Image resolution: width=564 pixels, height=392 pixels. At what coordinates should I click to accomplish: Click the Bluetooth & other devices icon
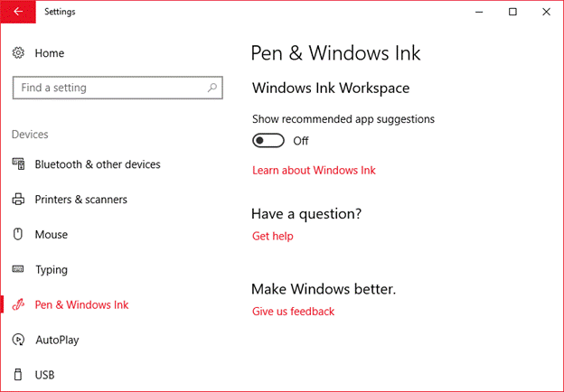pyautogui.click(x=18, y=164)
